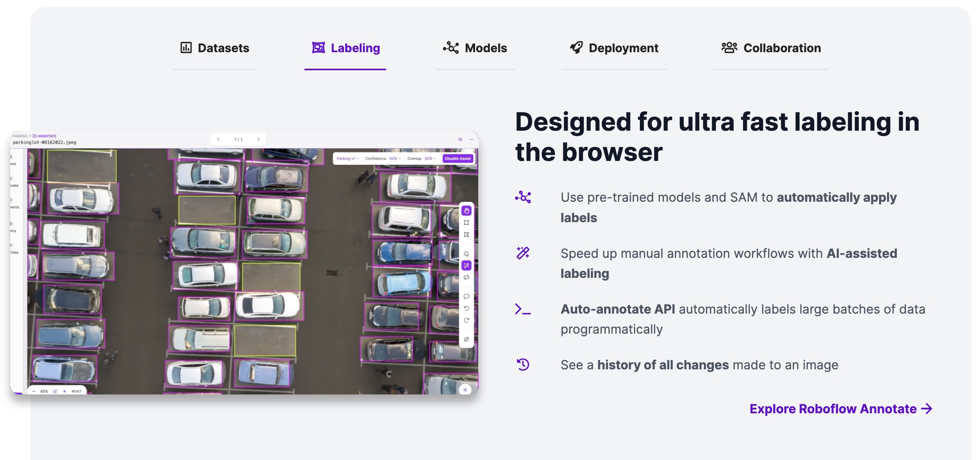The height and width of the screenshot is (460, 980).
Task: Toggle annotation visibility eye icon
Action: (460, 139)
